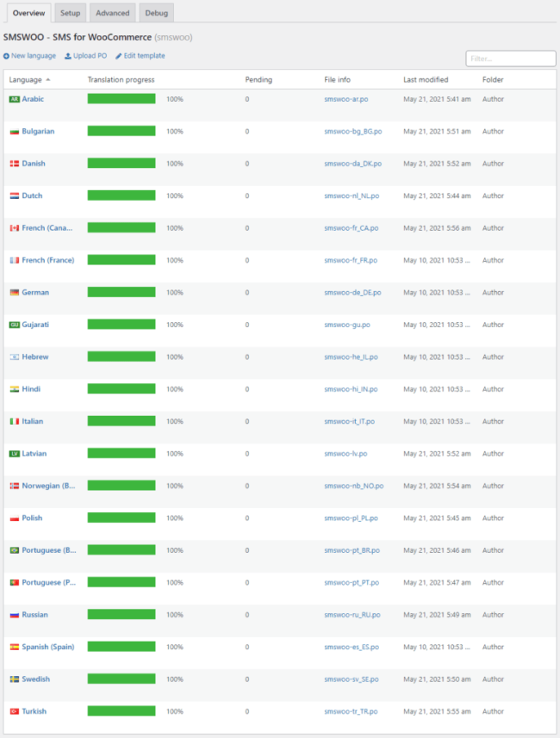560x738 pixels.
Task: Click the Edit template pencil icon
Action: tap(119, 56)
